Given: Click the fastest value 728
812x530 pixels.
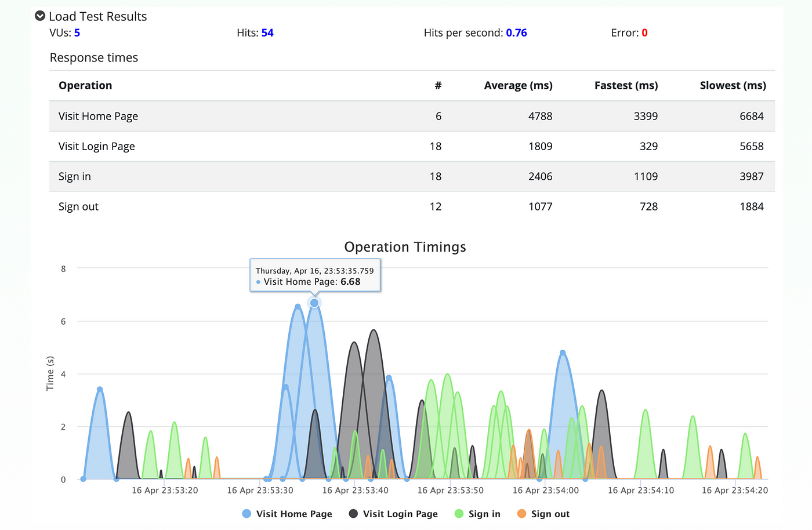Looking at the screenshot, I should point(648,206).
